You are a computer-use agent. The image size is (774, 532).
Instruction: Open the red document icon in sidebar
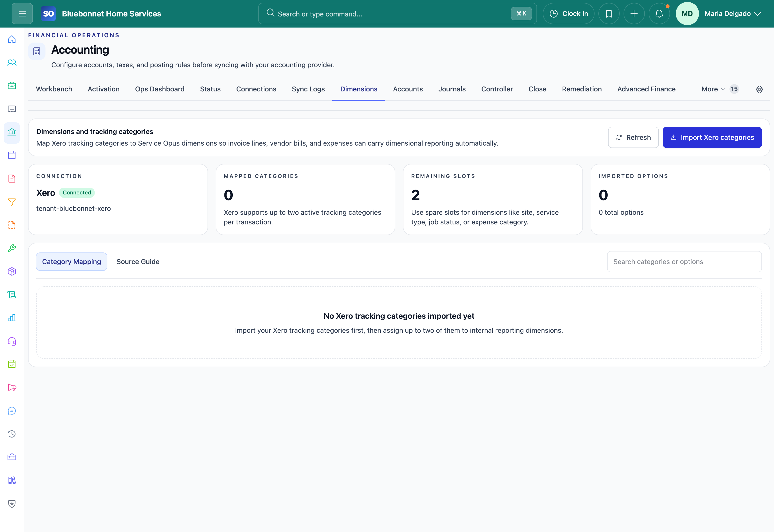tap(12, 179)
